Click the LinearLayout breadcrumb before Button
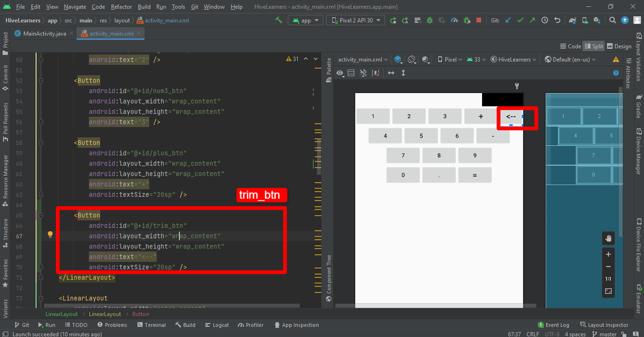 pyautogui.click(x=105, y=314)
